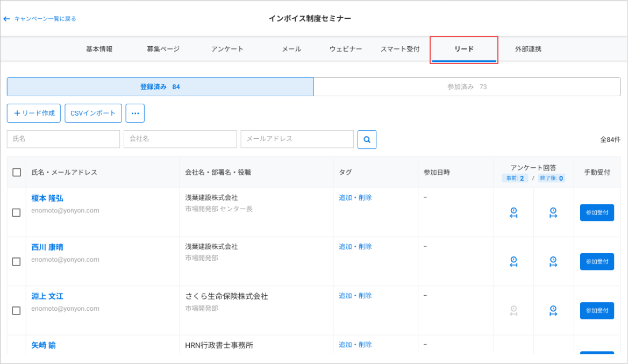Image resolution: width=628 pixels, height=364 pixels.
Task: Click the 氏名・メールアドレス column header
Action: pyautogui.click(x=64, y=172)
